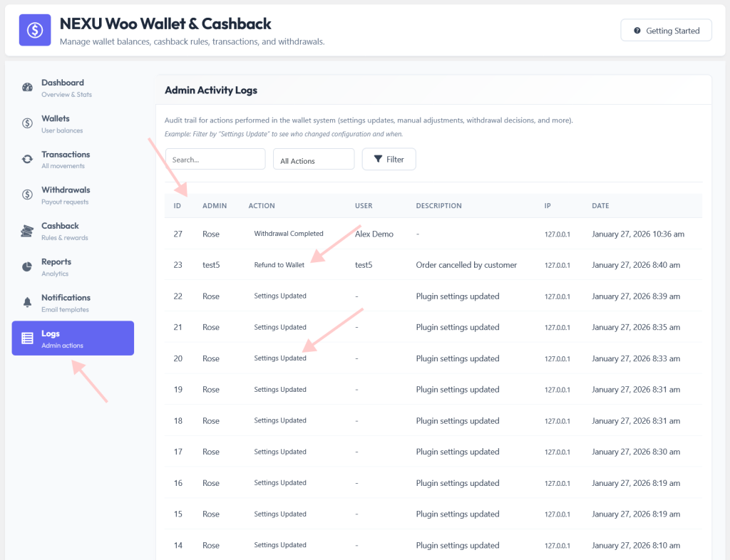Click the Wallets dollar coin icon

pyautogui.click(x=28, y=123)
